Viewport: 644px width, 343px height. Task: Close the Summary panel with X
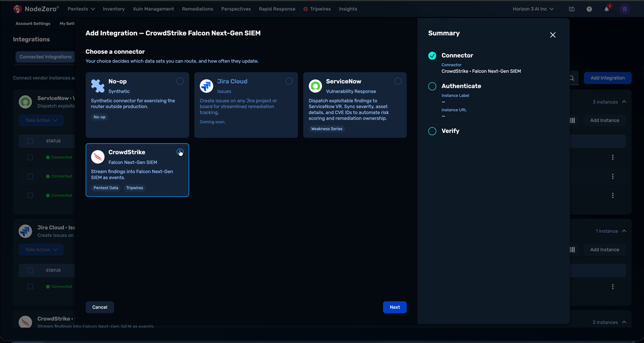click(x=553, y=35)
